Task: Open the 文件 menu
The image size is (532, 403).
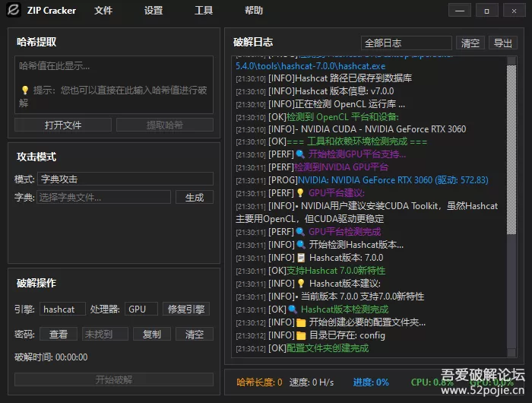Action: [x=103, y=11]
